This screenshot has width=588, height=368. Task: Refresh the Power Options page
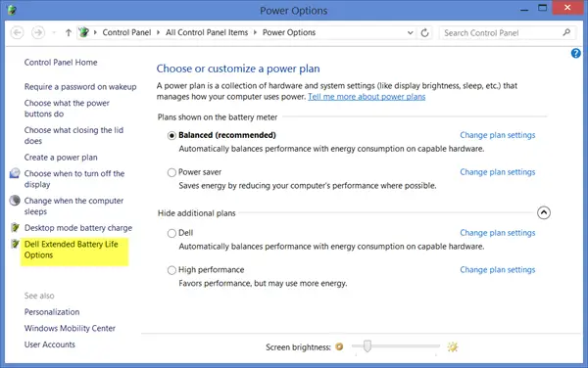click(424, 33)
